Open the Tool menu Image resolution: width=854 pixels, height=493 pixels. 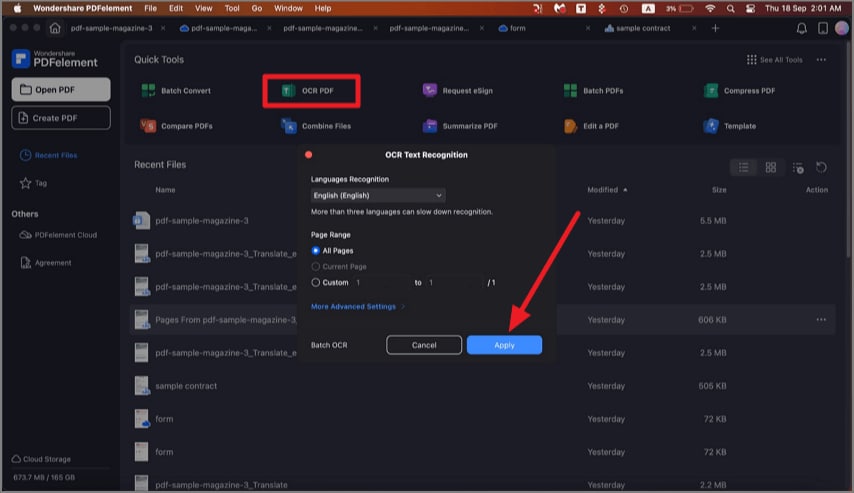point(232,8)
